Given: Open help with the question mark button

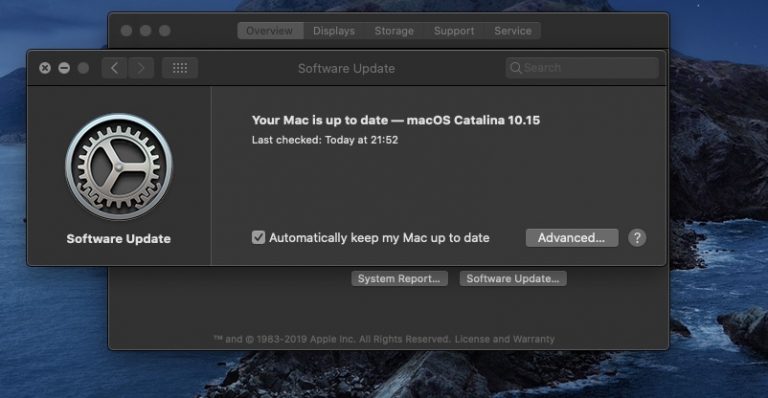Looking at the screenshot, I should click(637, 238).
